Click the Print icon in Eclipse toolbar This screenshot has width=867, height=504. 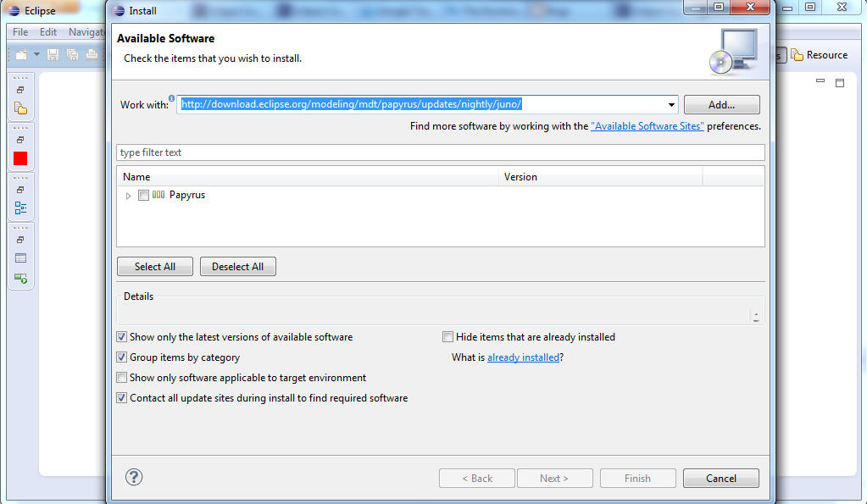[x=92, y=54]
